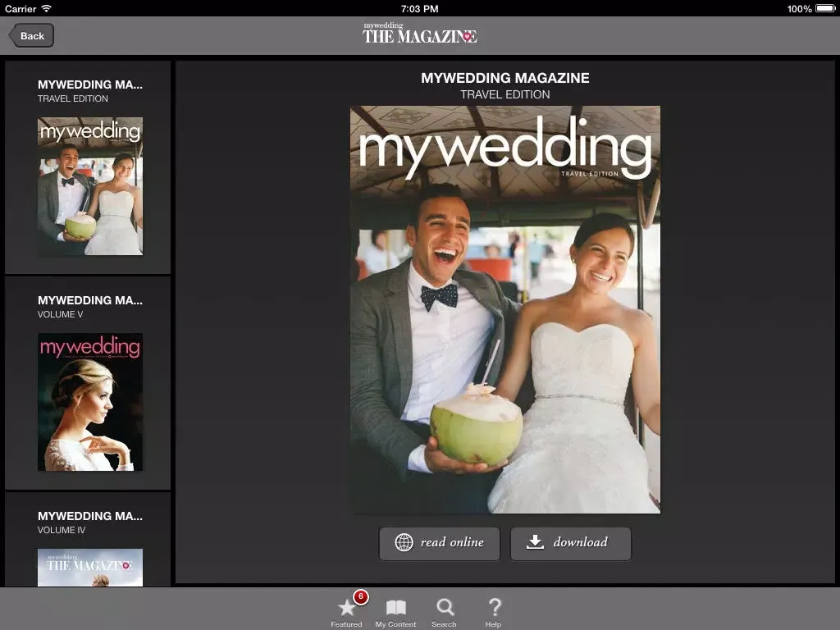Screen dimensions: 840x630
Task: Click the "MYWEDDING MAGAZINE" main title
Action: coord(505,78)
